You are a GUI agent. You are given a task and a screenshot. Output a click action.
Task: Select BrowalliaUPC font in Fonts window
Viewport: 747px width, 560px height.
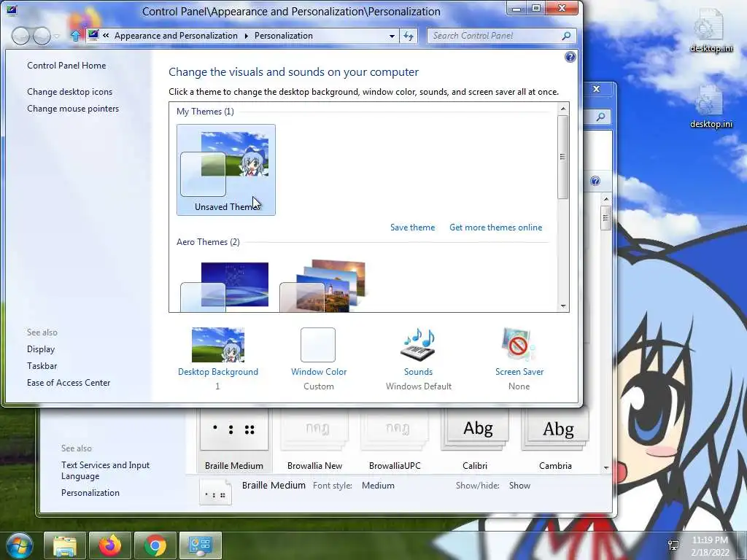click(x=395, y=440)
